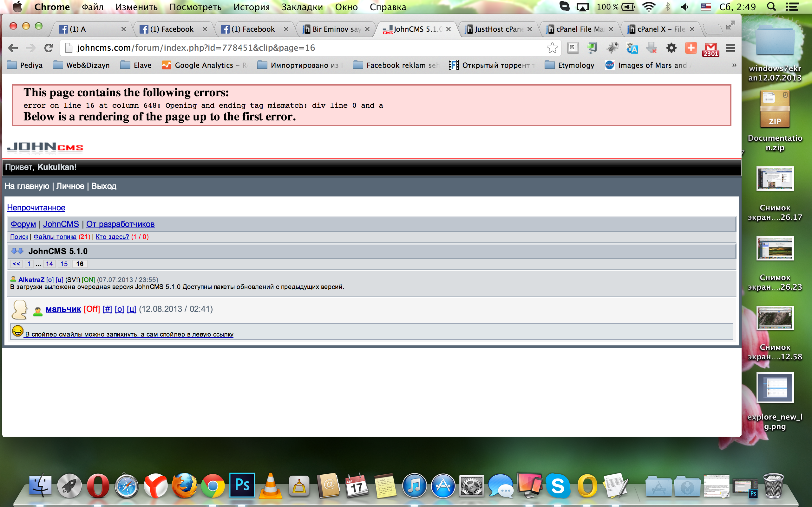Toggle Bluetooth status icon in menu bar
The image size is (812, 507).
pos(667,7)
